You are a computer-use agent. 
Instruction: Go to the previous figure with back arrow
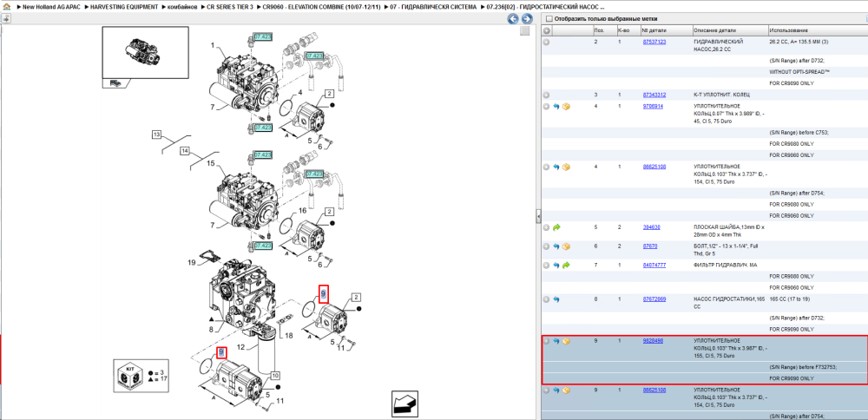[x=513, y=19]
